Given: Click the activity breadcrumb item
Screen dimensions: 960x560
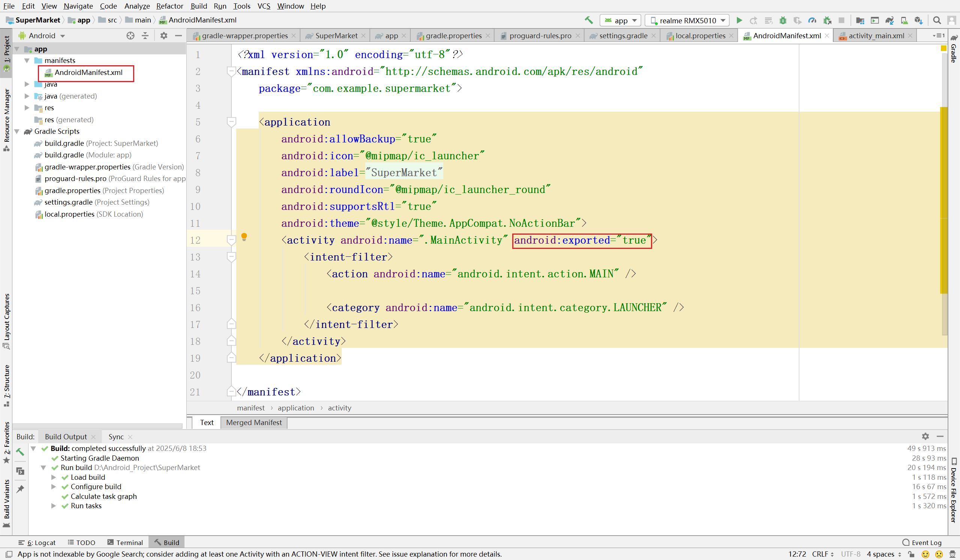Looking at the screenshot, I should [339, 408].
